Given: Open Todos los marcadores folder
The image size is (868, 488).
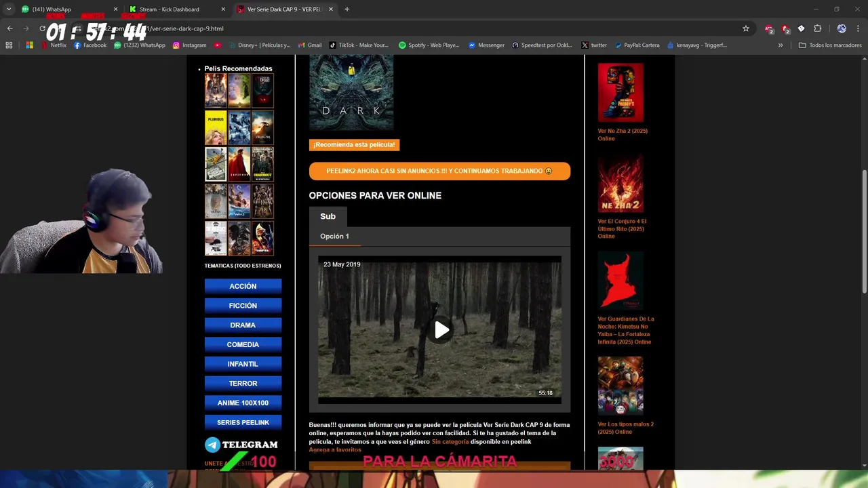Looking at the screenshot, I should pyautogui.click(x=830, y=45).
